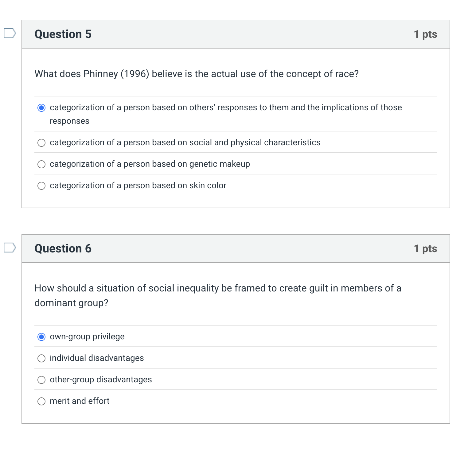This screenshot has width=476, height=449.
Task: Click the 'genetic makeup' answer text
Action: 150,164
